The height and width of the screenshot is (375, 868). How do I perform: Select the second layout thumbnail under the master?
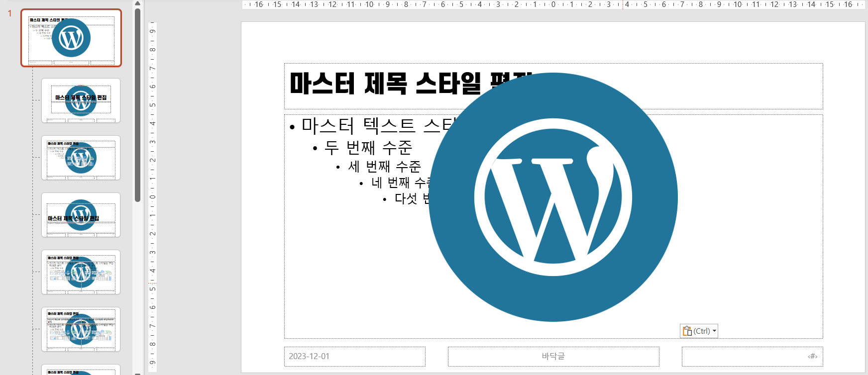[81, 158]
